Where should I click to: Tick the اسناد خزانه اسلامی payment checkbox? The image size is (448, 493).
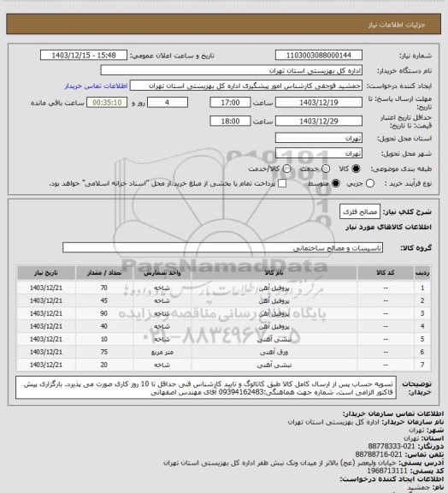tap(282, 183)
